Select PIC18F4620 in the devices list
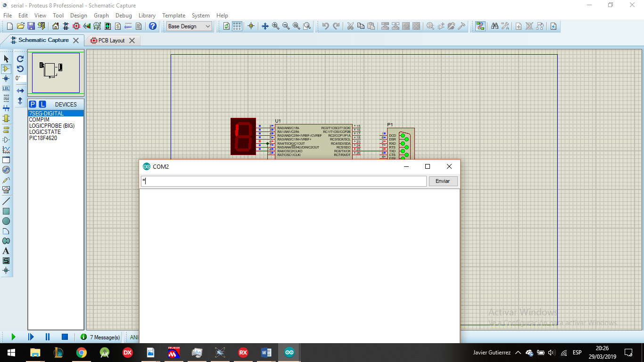 [x=43, y=138]
